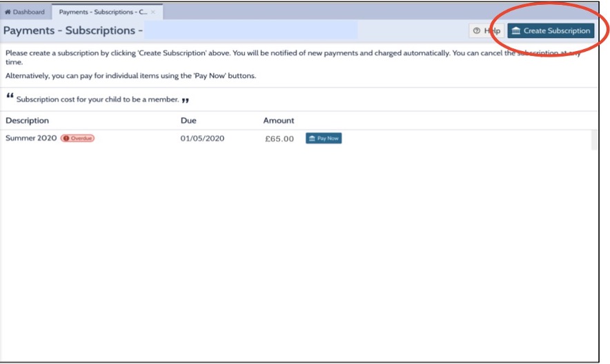Click the red Overdue warning icon

coord(66,139)
